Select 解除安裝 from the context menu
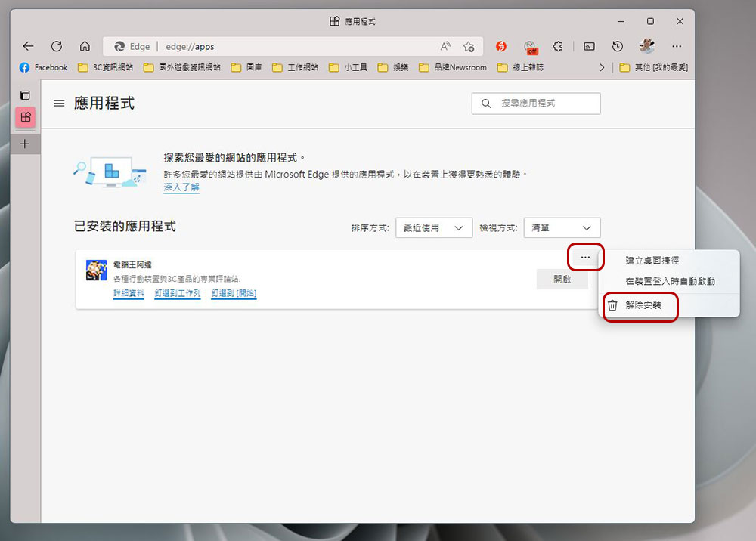756x541 pixels. 643,305
